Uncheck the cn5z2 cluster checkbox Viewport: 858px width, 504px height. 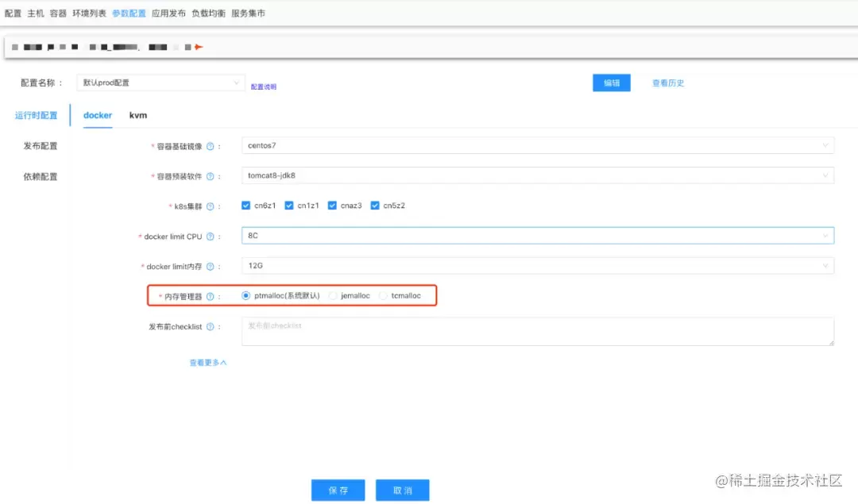click(x=375, y=206)
